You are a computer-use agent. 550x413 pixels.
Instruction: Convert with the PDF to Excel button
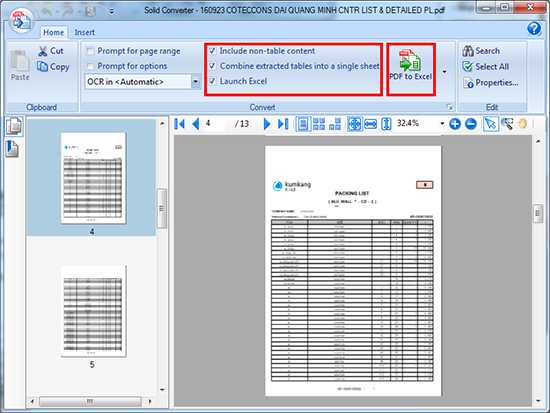click(x=410, y=65)
